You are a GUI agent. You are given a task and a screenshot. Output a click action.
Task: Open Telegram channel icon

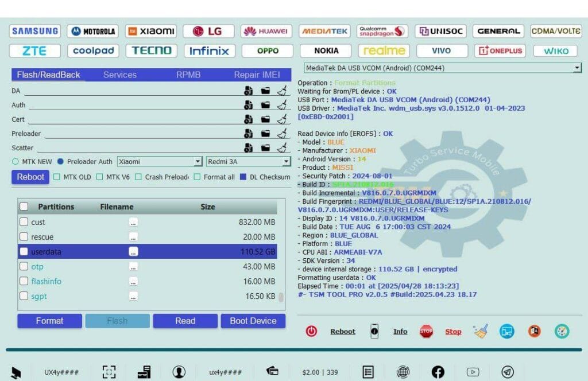point(508,372)
